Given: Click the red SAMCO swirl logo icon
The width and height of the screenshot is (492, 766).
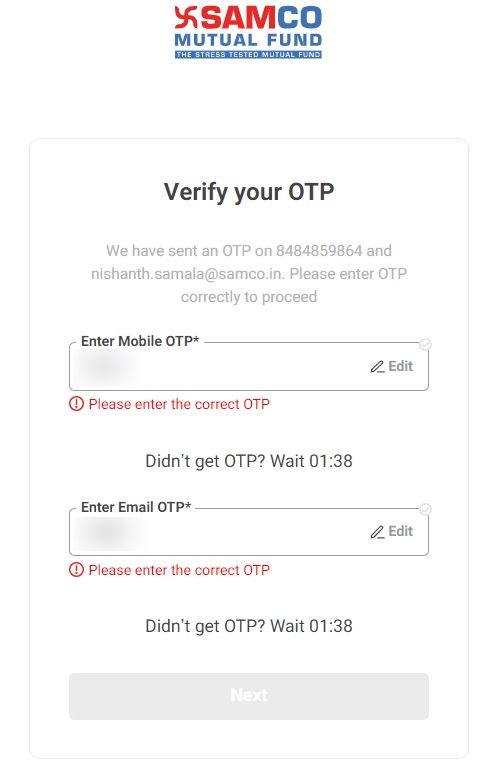Looking at the screenshot, I should (186, 17).
